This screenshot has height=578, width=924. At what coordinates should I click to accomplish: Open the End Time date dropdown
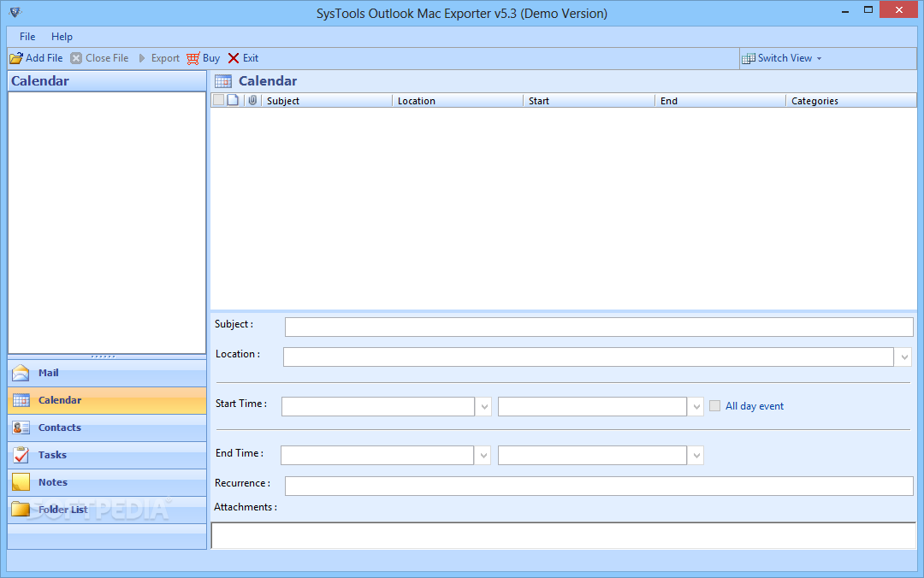pos(483,456)
